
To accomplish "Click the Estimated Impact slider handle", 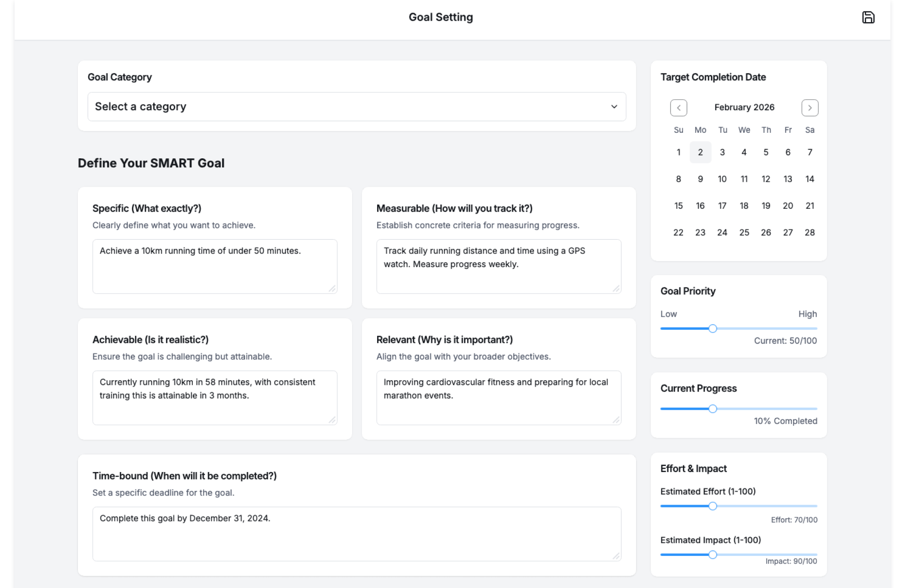I will tap(712, 555).
